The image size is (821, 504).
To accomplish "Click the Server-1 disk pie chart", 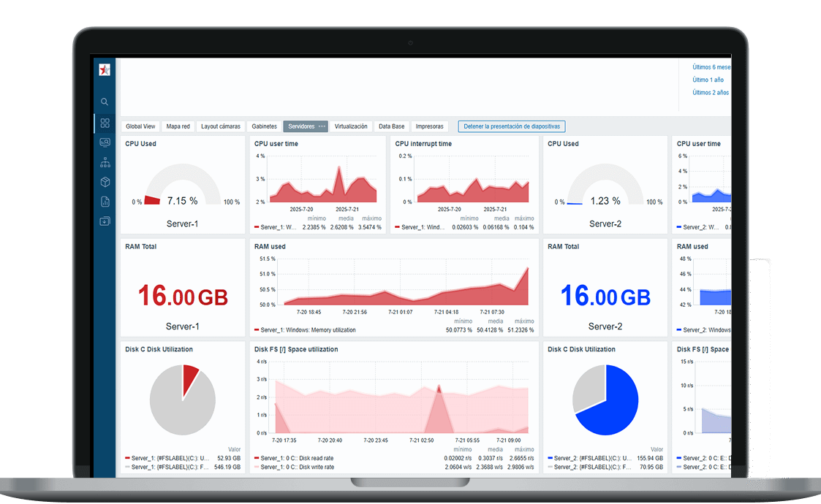I will [182, 400].
